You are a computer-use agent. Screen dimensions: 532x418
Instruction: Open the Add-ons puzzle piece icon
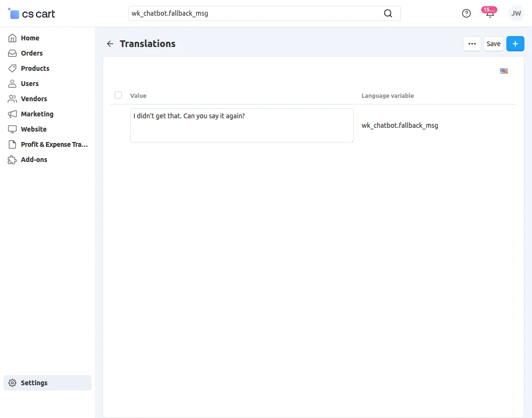(12, 160)
